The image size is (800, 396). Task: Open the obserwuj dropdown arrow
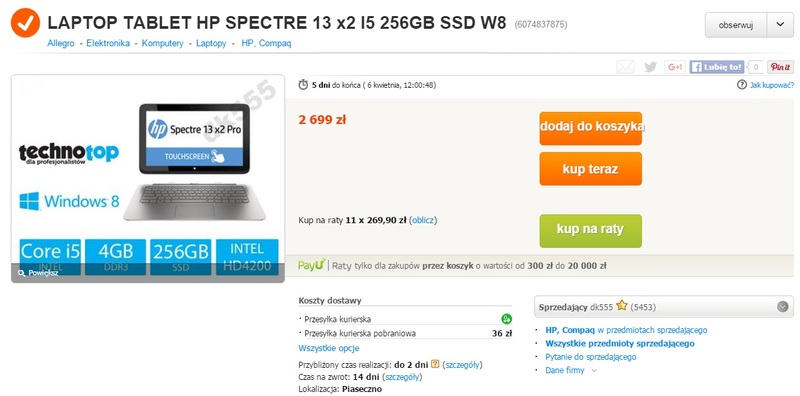[x=781, y=25]
